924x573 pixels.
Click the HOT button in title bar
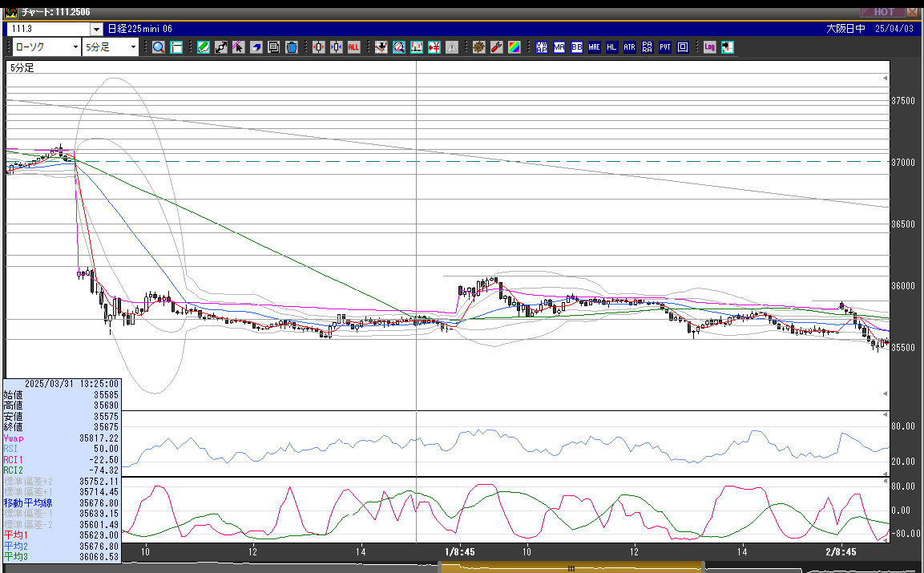tap(884, 12)
